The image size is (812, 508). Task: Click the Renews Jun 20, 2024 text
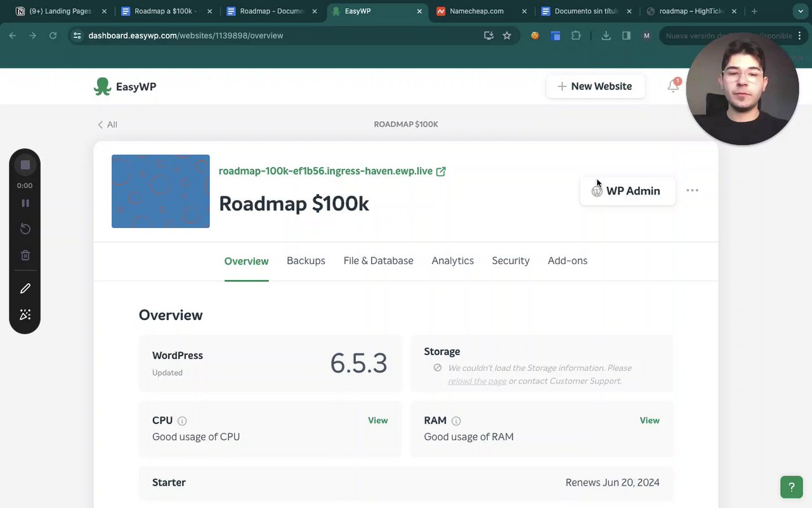pos(612,483)
